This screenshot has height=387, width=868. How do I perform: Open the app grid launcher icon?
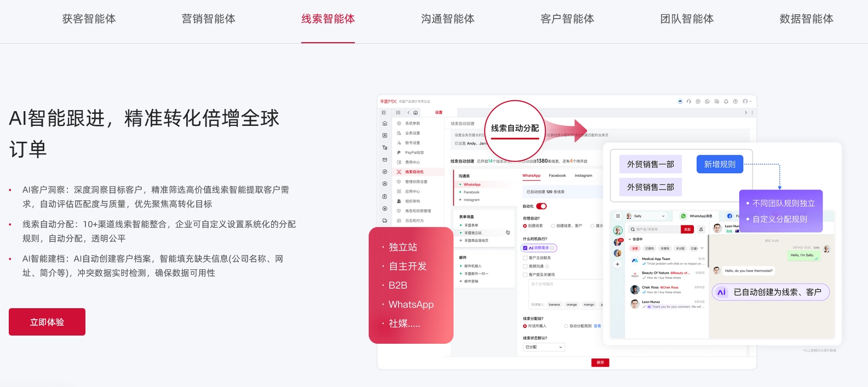coord(398,112)
